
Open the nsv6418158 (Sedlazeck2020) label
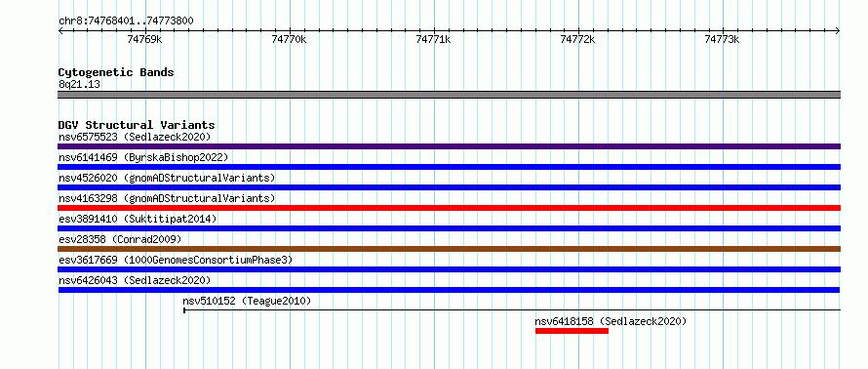[611, 321]
